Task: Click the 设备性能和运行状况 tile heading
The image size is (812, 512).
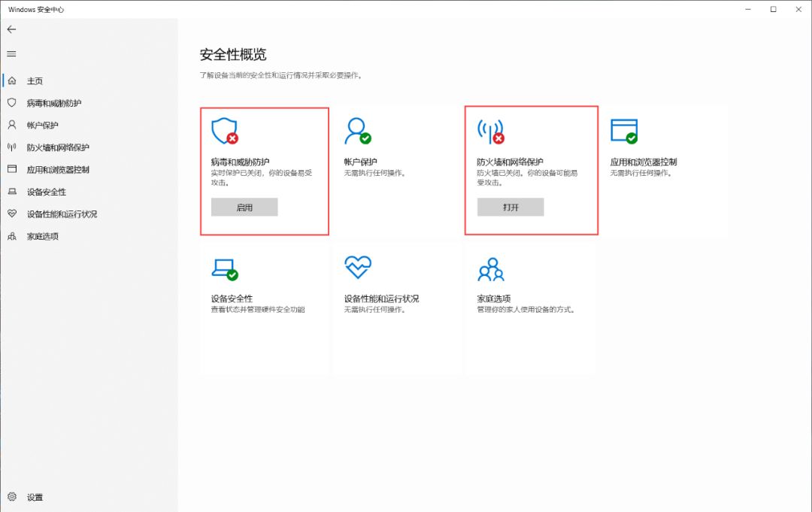Action: pos(381,298)
